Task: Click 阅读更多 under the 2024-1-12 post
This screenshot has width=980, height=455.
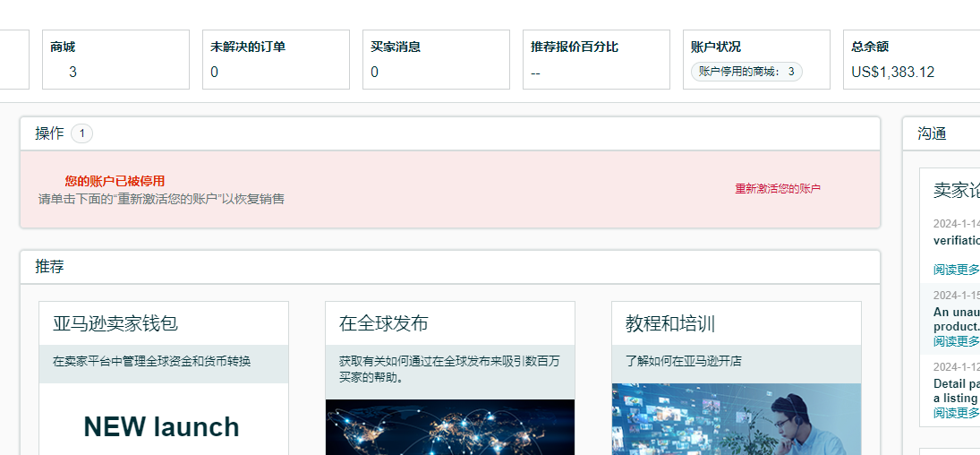Action: [956, 412]
